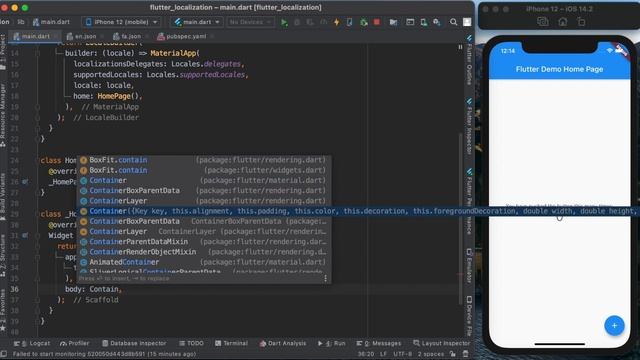Open the Resource Manager side panel
640x360 pixels.
(x=3, y=116)
